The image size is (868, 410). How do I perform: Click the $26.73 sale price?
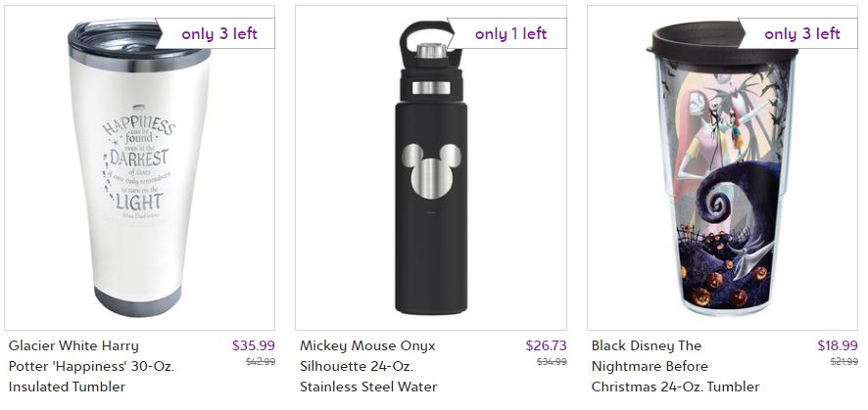pyautogui.click(x=546, y=345)
